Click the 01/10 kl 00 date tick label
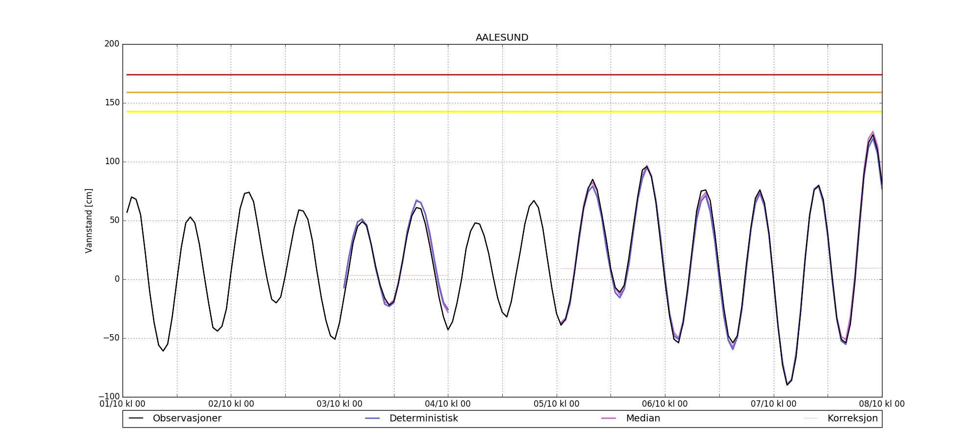 [122, 404]
